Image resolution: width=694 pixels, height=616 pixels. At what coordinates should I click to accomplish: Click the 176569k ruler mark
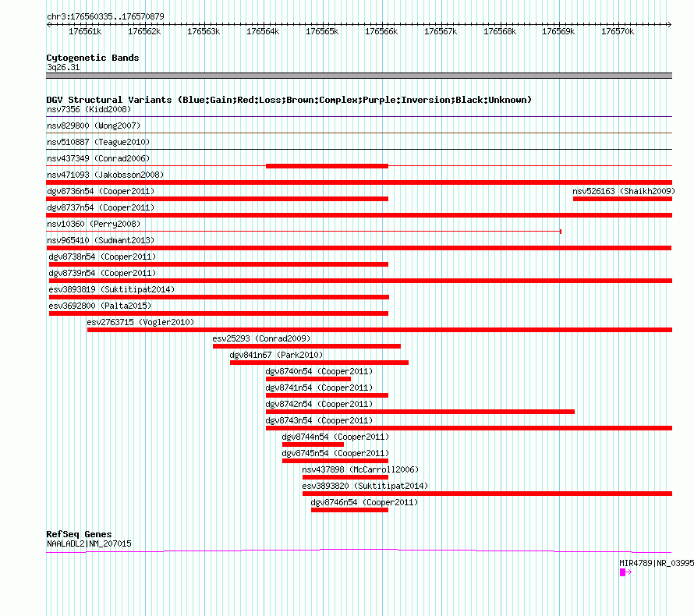click(558, 31)
